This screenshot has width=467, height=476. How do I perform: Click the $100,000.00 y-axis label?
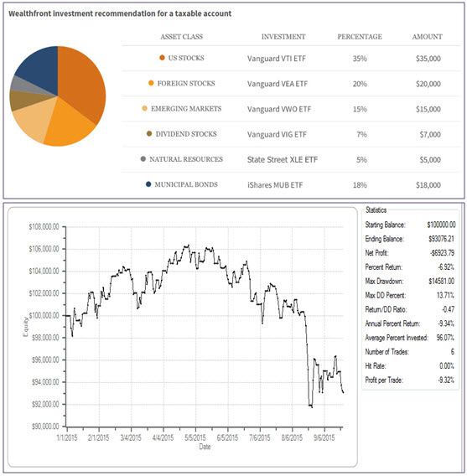pos(44,315)
